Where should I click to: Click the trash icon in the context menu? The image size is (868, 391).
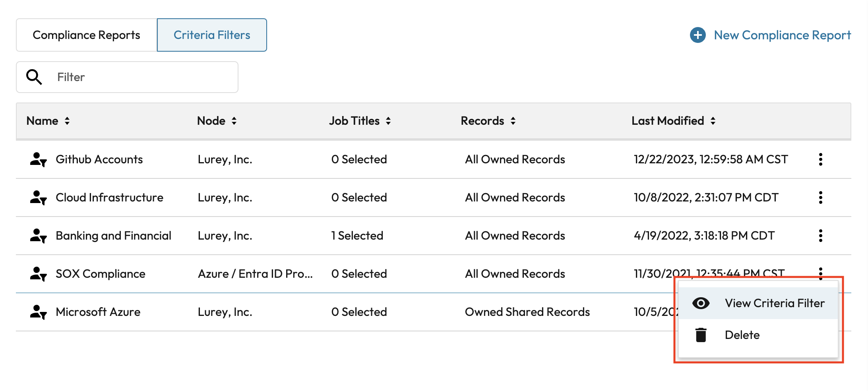click(701, 335)
